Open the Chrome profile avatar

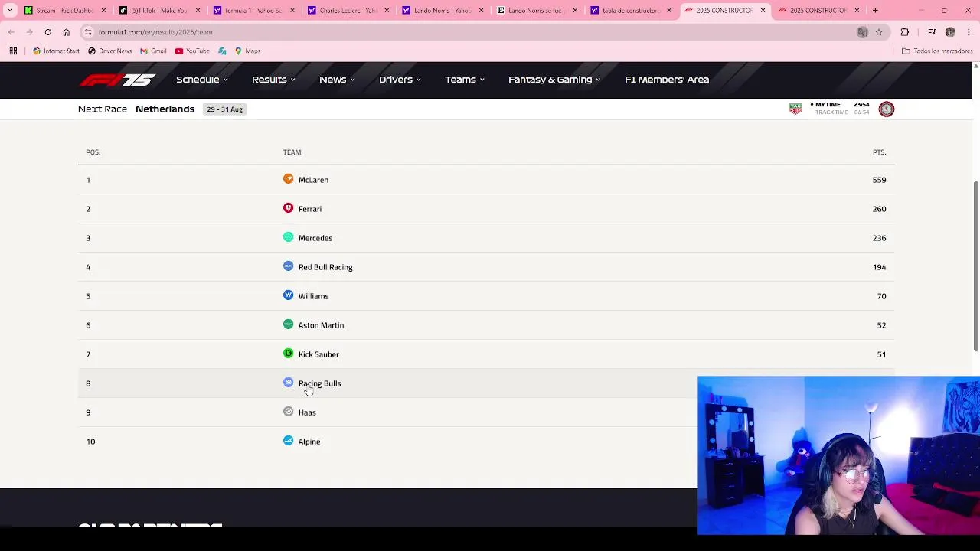[950, 32]
